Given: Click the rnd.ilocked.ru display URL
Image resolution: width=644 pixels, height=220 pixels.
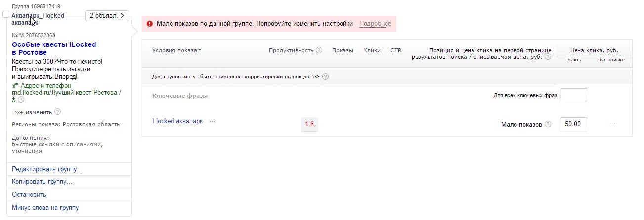Looking at the screenshot, I should 66,92.
